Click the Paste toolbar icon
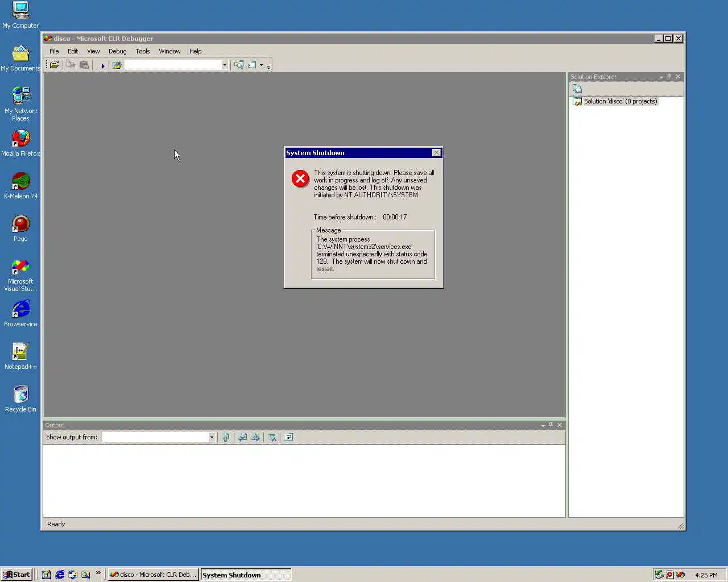The height and width of the screenshot is (582, 728). pos(84,65)
